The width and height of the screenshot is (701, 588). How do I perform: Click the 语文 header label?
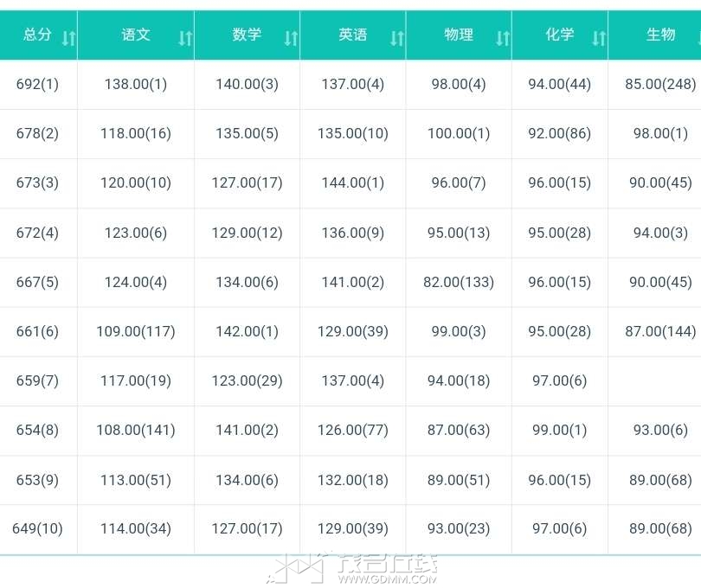click(x=136, y=35)
